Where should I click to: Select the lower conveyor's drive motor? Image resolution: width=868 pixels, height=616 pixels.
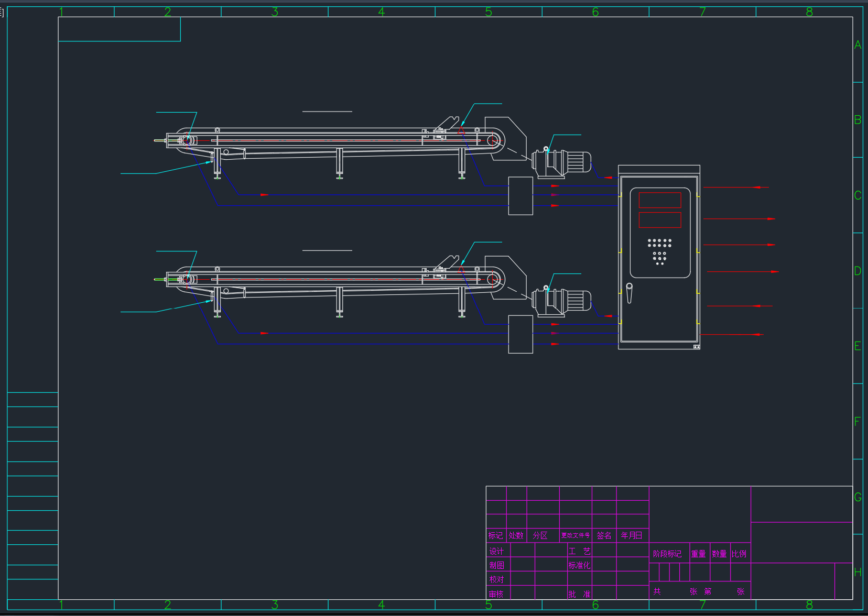[x=561, y=301]
